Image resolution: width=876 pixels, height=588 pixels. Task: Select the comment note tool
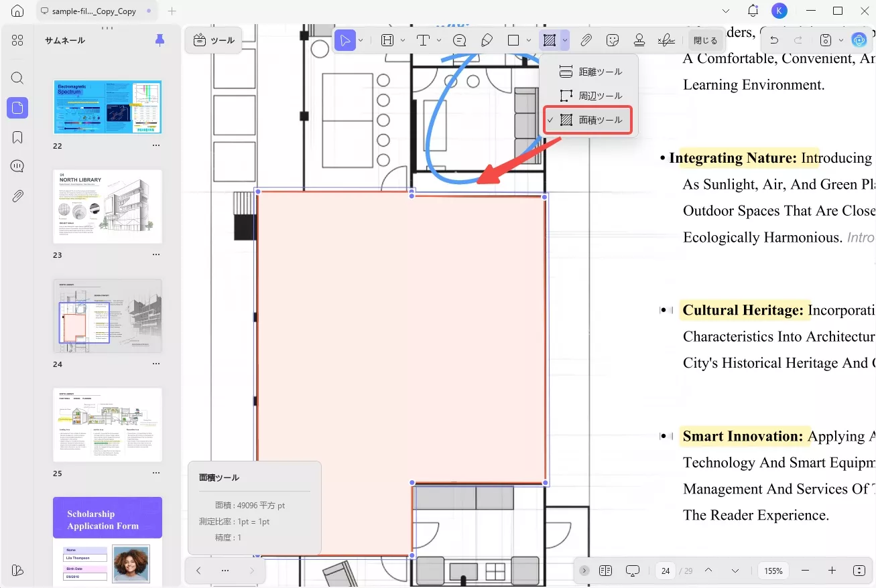(x=460, y=40)
